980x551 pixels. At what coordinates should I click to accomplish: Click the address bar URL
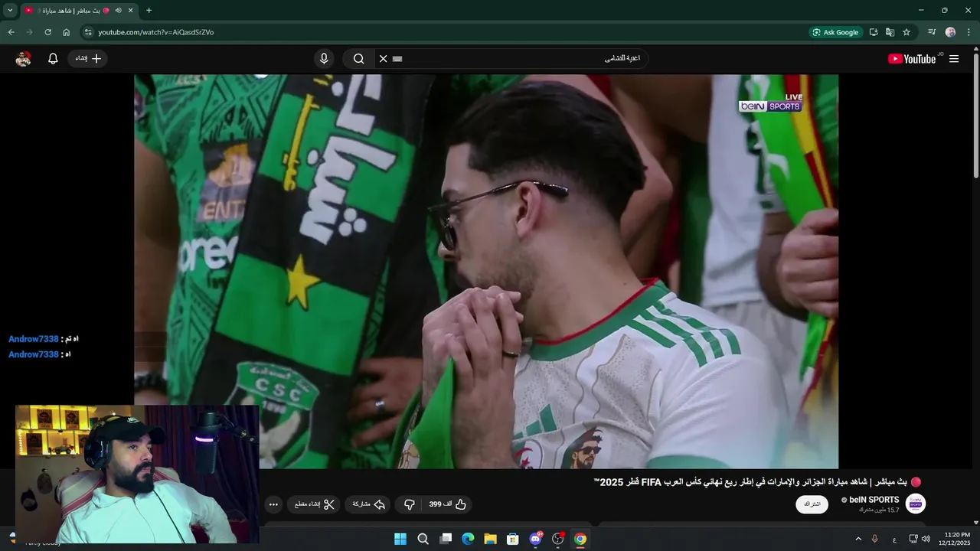pyautogui.click(x=156, y=32)
